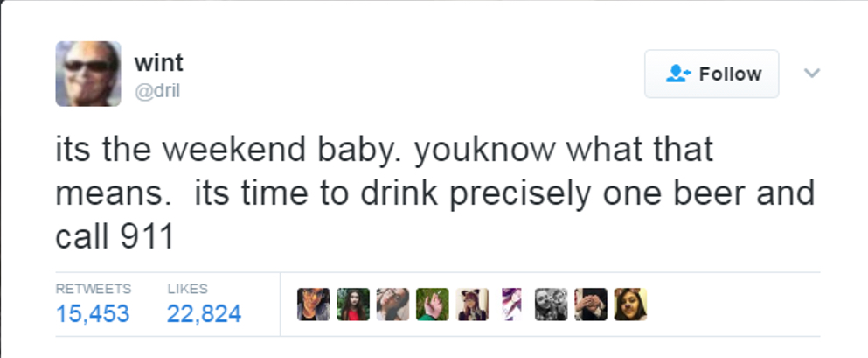This screenshot has height=358, width=868.
Task: Open wint's profile picture
Action: pyautogui.click(x=88, y=74)
